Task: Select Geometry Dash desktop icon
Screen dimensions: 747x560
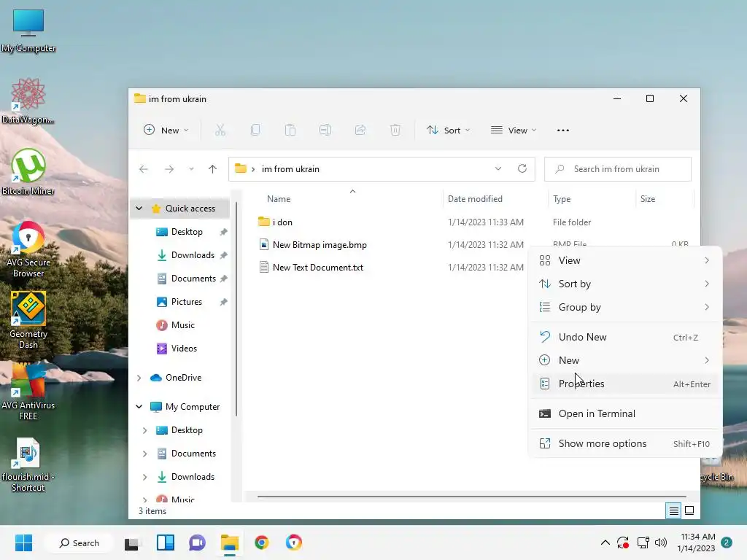Action: [28, 320]
